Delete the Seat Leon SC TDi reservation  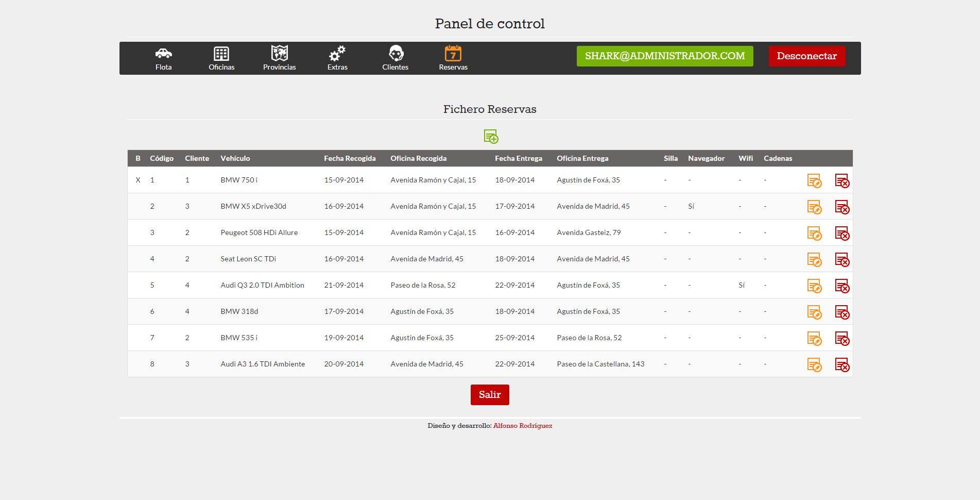(841, 260)
